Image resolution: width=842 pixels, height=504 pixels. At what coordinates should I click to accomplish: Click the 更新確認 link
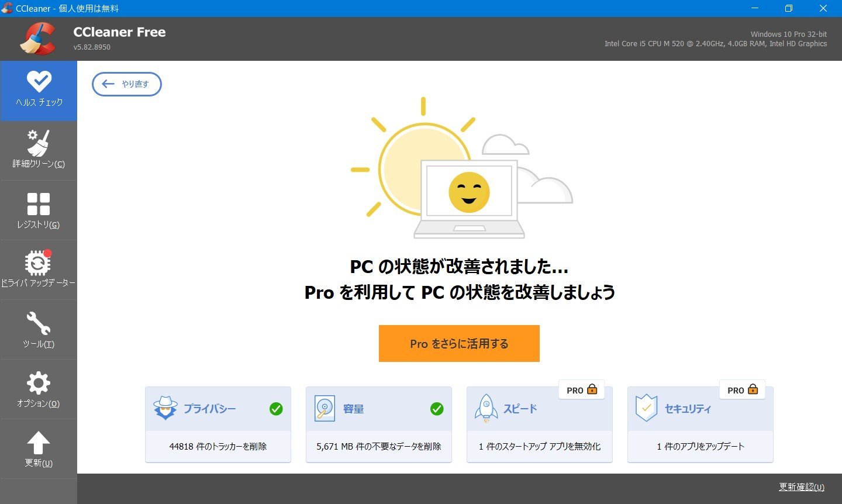(802, 487)
